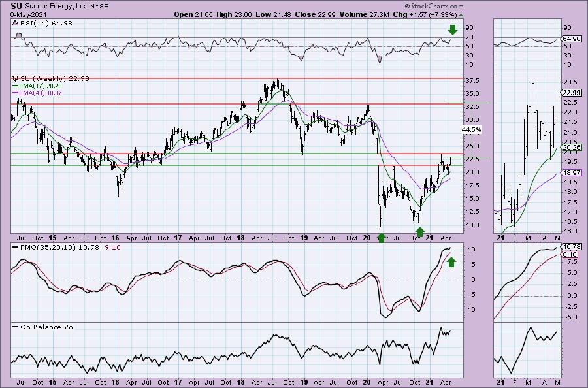Viewport: 588px width, 388px height.
Task: Click the Open 21.65 value
Action: pos(193,14)
